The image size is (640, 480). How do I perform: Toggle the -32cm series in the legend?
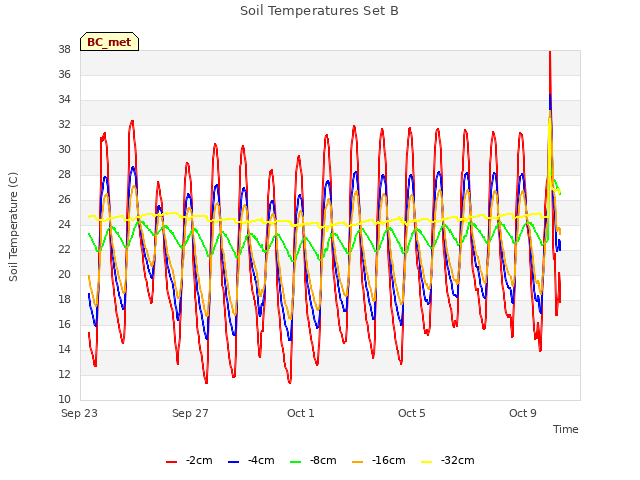click(x=448, y=460)
